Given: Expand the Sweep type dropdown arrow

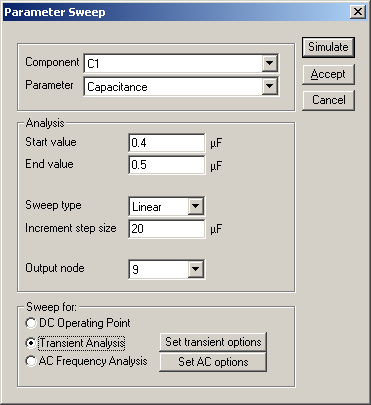Looking at the screenshot, I should tap(196, 206).
